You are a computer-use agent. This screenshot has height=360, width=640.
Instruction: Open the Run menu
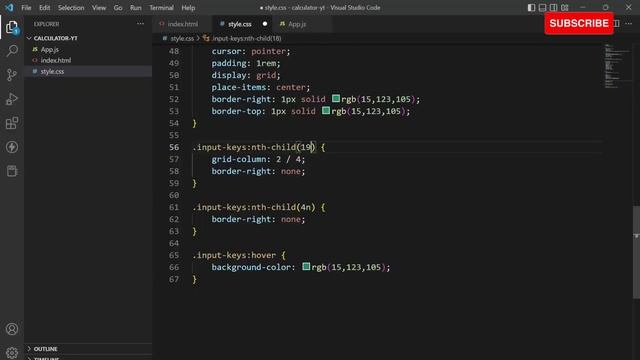pyautogui.click(x=136, y=8)
